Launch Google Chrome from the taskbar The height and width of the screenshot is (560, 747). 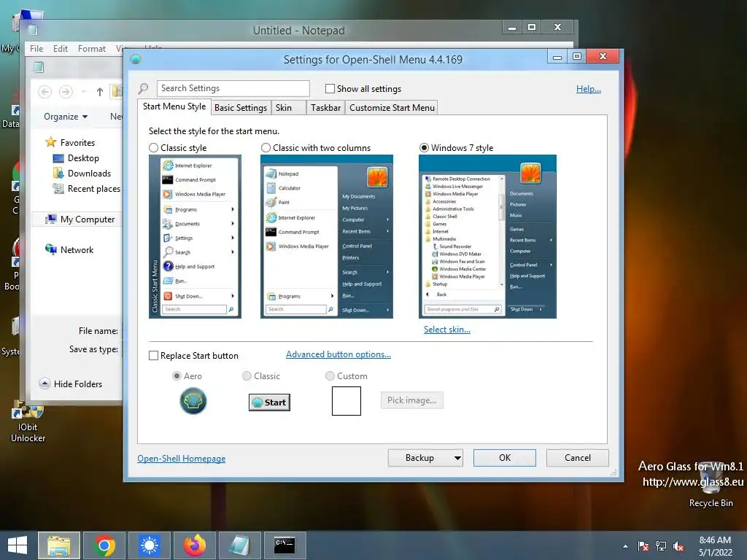(104, 545)
